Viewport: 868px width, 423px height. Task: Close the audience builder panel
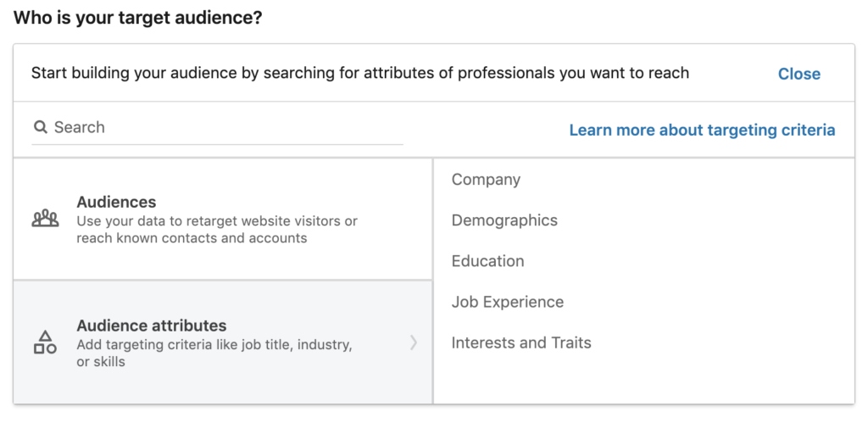pos(798,74)
